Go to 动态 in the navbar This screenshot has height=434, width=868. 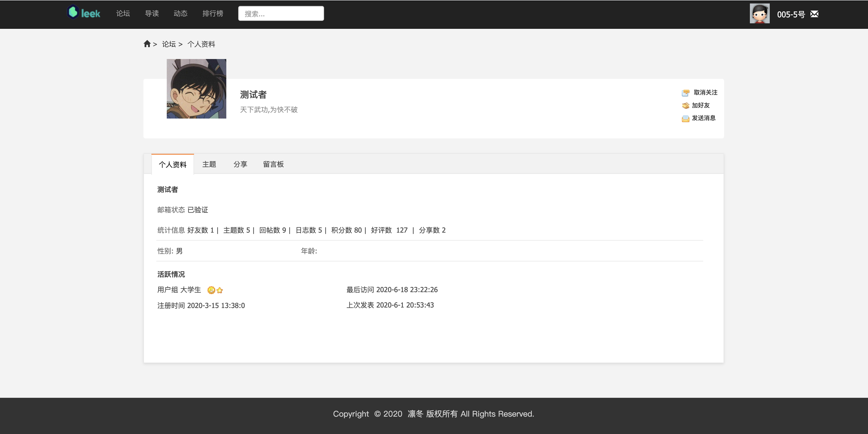180,13
